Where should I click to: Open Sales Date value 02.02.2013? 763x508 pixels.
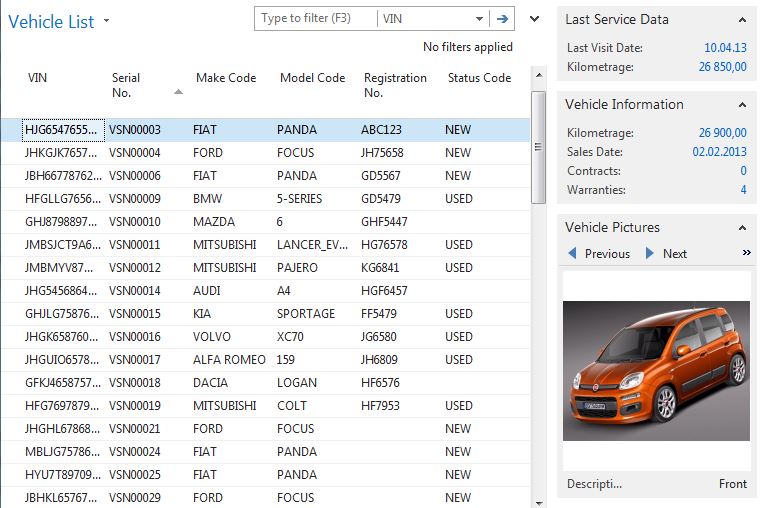[719, 152]
